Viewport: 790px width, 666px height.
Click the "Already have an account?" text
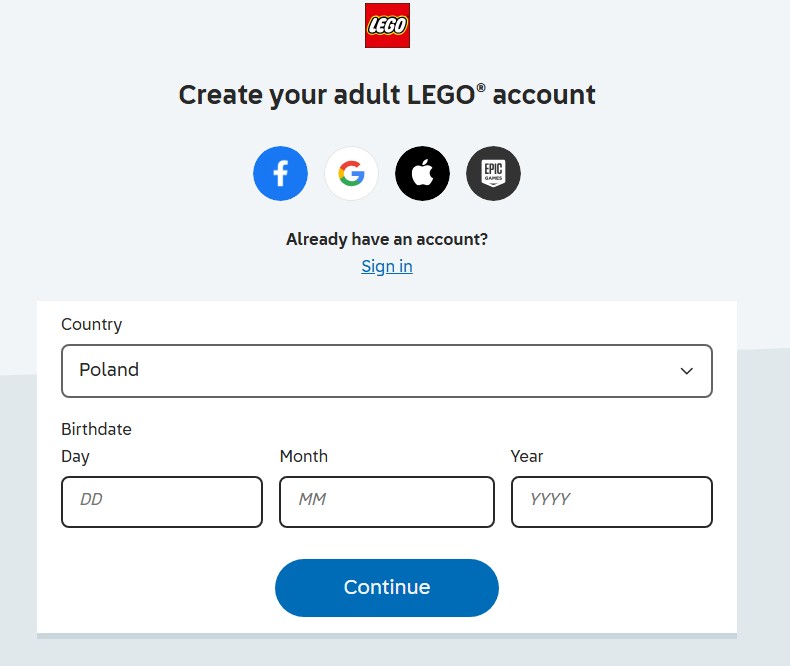coord(387,239)
